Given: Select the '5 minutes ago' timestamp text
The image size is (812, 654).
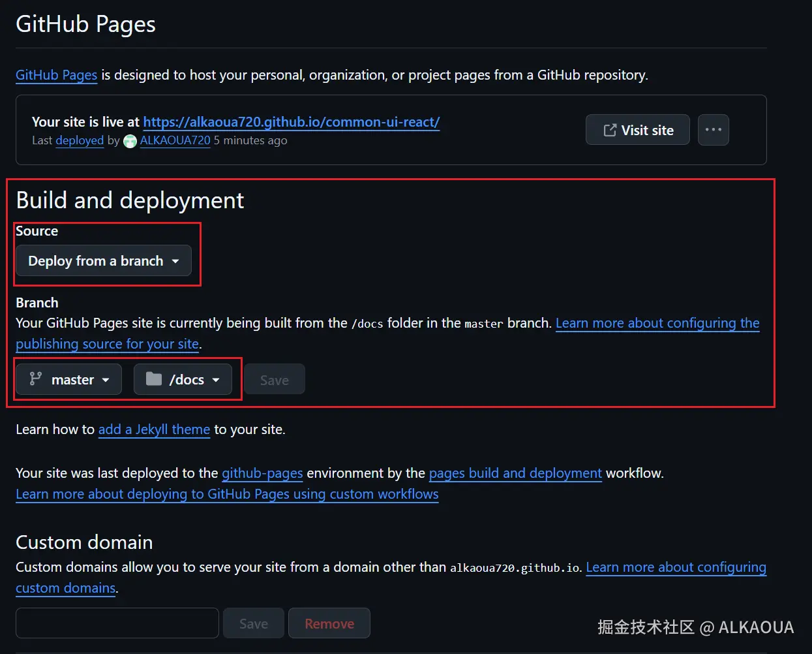Looking at the screenshot, I should [250, 140].
